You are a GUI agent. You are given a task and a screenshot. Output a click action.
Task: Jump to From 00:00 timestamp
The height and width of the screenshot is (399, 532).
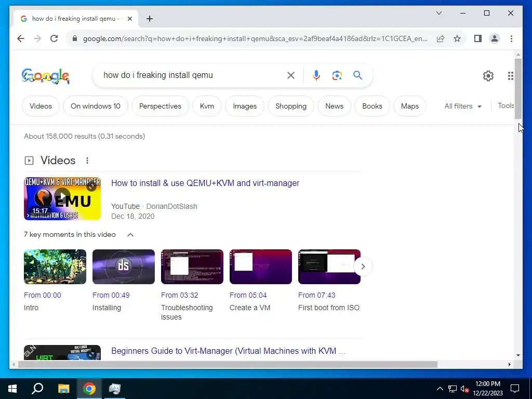point(43,295)
